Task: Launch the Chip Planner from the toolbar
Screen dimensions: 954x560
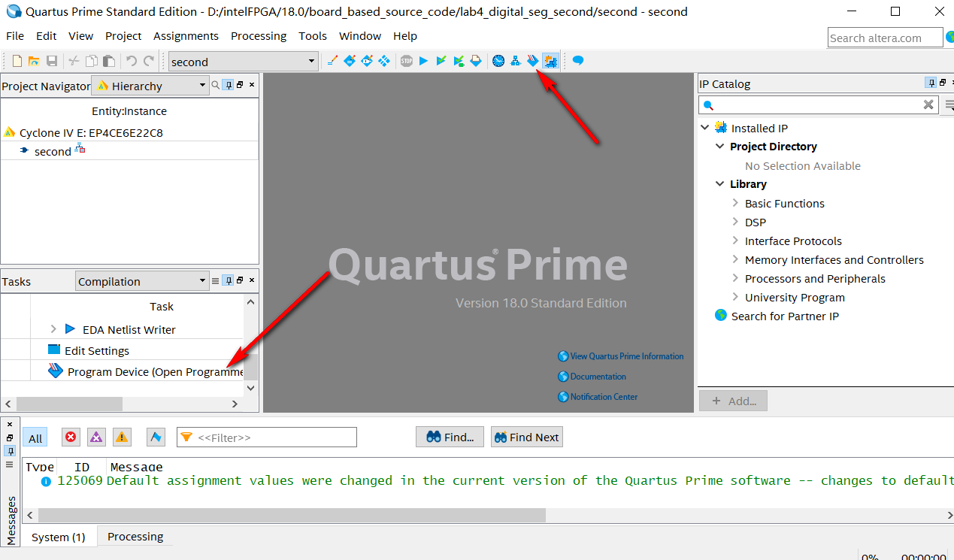Action: (550, 60)
